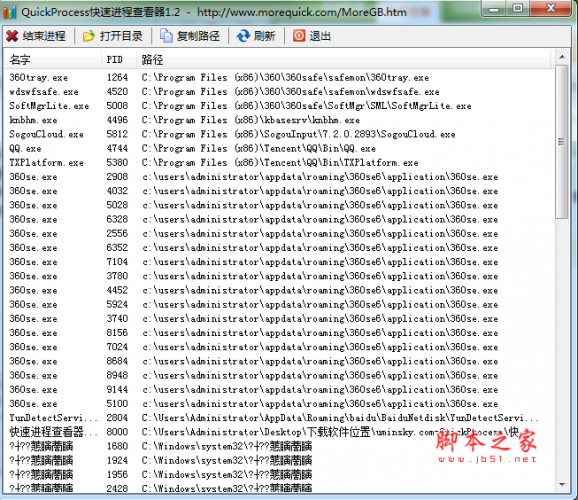
Task: Click the blue Refresh arrows icon
Action: click(x=243, y=36)
